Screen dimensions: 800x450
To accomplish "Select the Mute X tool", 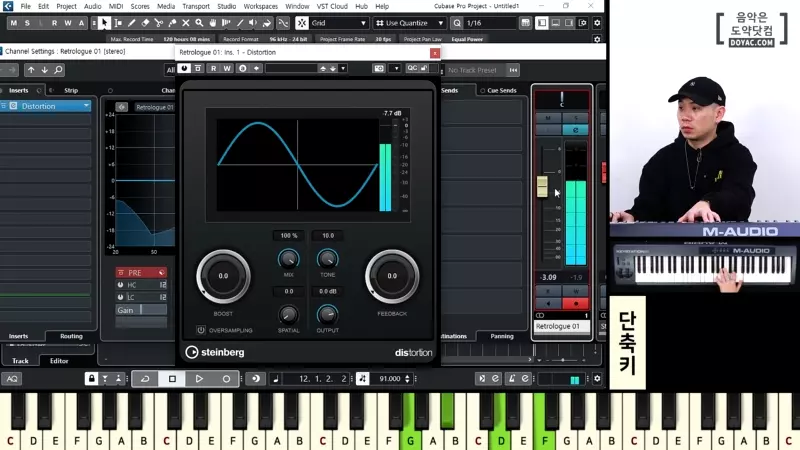I will click(x=186, y=23).
